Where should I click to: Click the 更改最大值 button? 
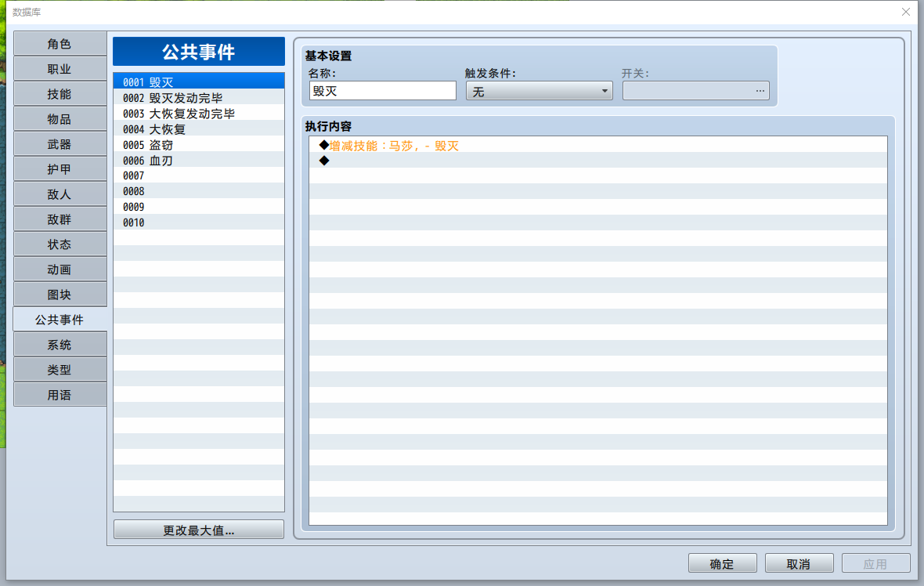199,530
